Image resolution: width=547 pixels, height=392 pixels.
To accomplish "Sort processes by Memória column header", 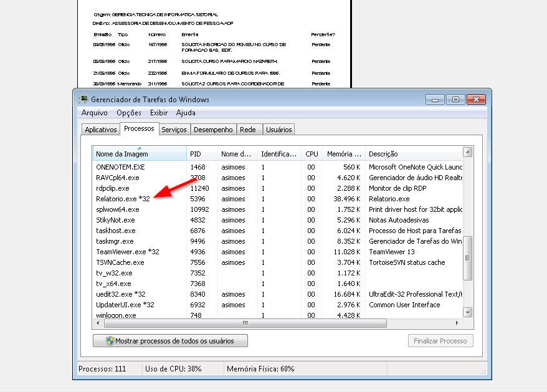I will click(344, 154).
